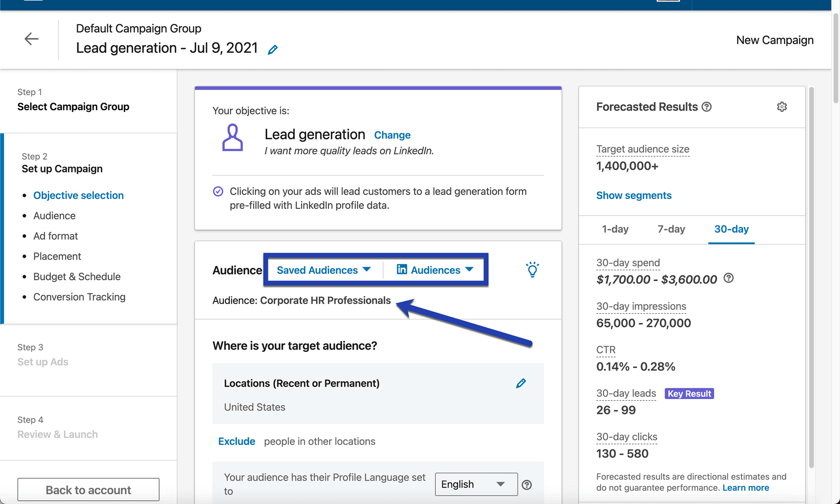Viewport: 840px width, 504px height.
Task: Jump to Audience section in sidebar
Action: 54,216
